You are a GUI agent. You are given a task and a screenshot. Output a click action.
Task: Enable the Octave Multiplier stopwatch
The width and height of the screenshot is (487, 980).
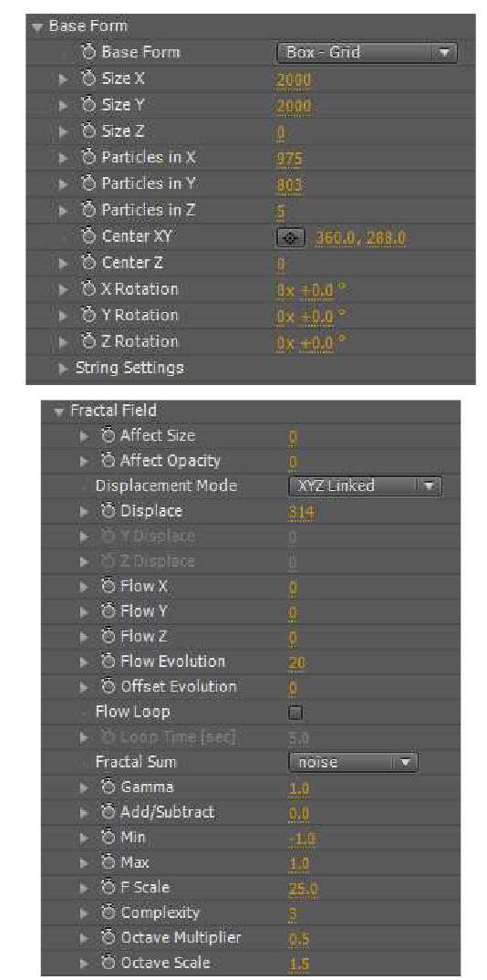111,937
